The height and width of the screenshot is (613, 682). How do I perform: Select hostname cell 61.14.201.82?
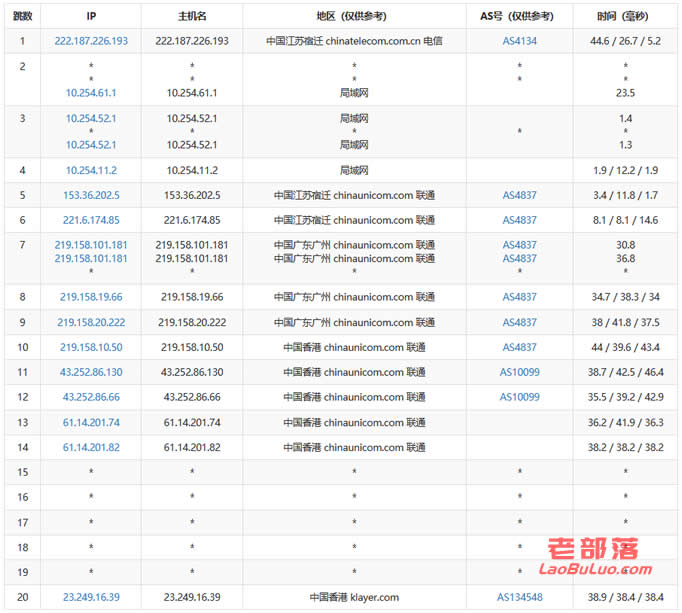[192, 447]
